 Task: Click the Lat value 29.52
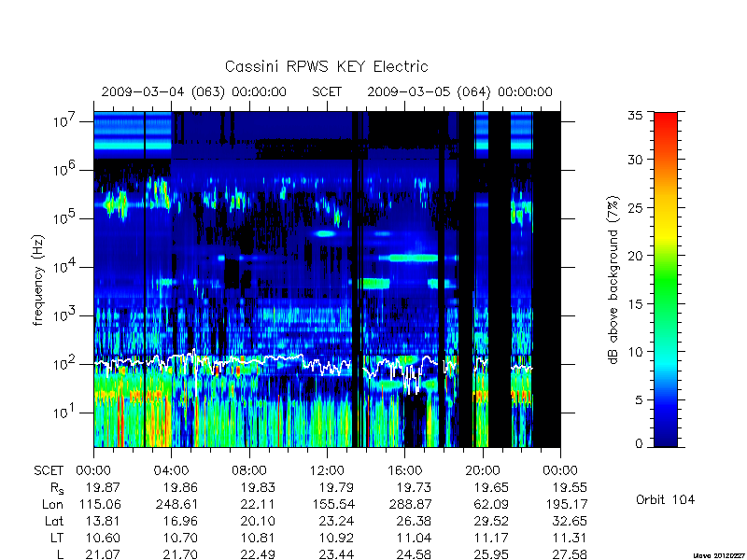click(x=491, y=521)
